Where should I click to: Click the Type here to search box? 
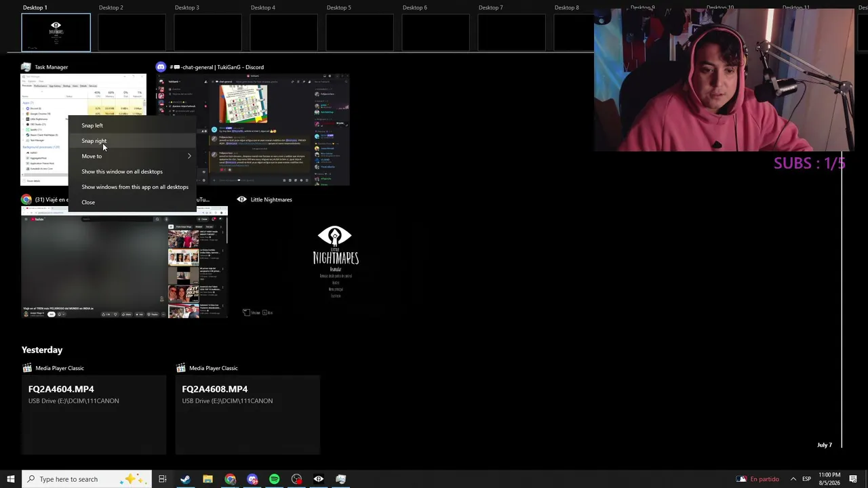[x=87, y=479]
